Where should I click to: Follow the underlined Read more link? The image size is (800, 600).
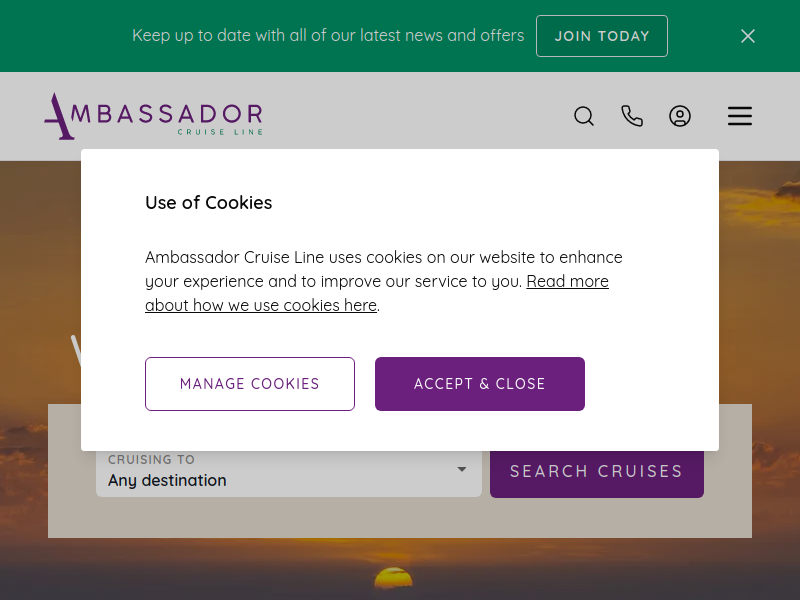pos(567,281)
